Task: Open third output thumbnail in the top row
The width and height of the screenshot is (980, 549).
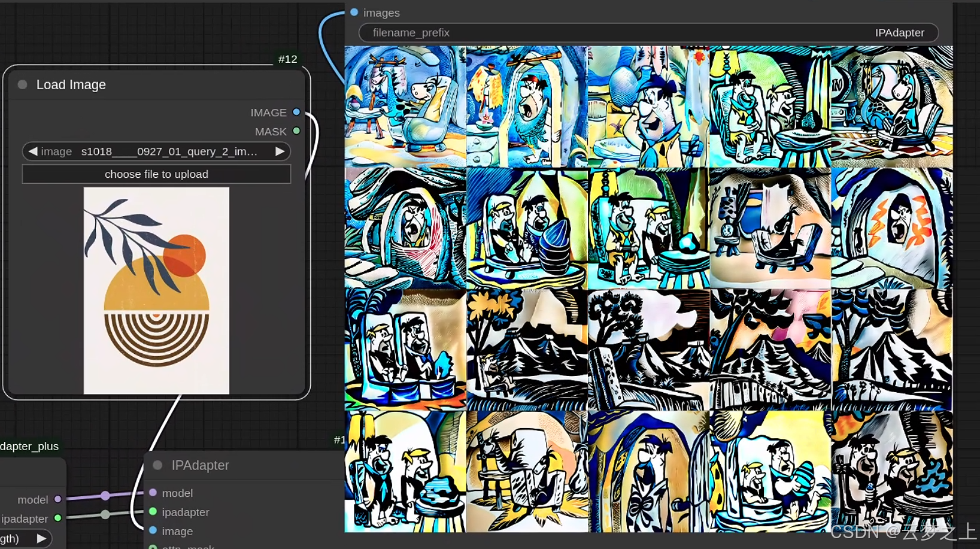Action: [x=648, y=107]
